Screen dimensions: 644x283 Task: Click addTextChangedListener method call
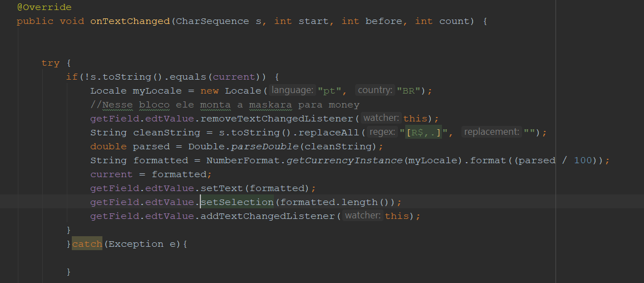pos(268,216)
